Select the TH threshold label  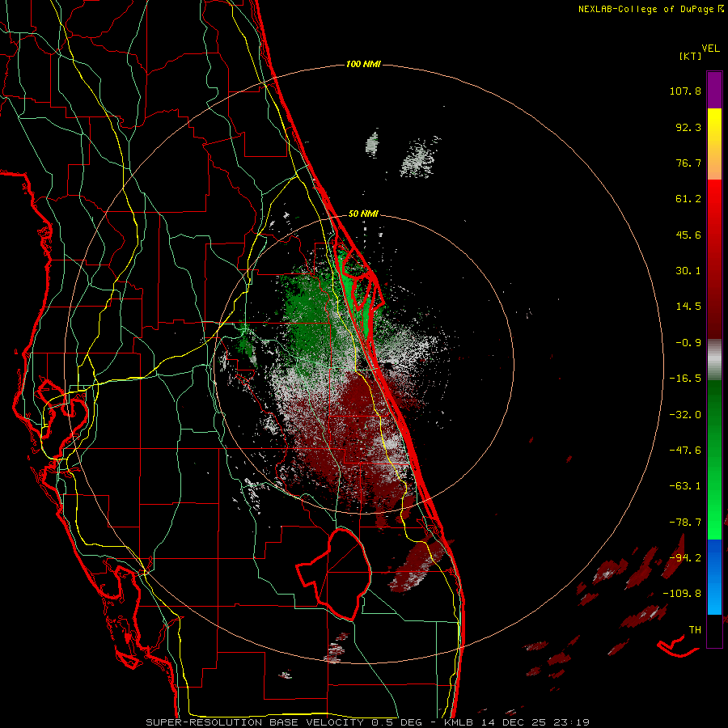tap(695, 630)
